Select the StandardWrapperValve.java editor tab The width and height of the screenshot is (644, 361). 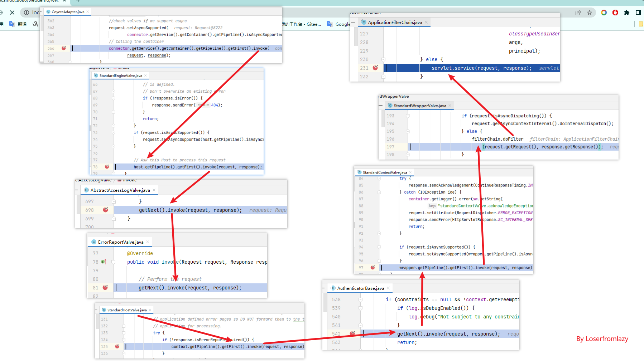(x=419, y=106)
